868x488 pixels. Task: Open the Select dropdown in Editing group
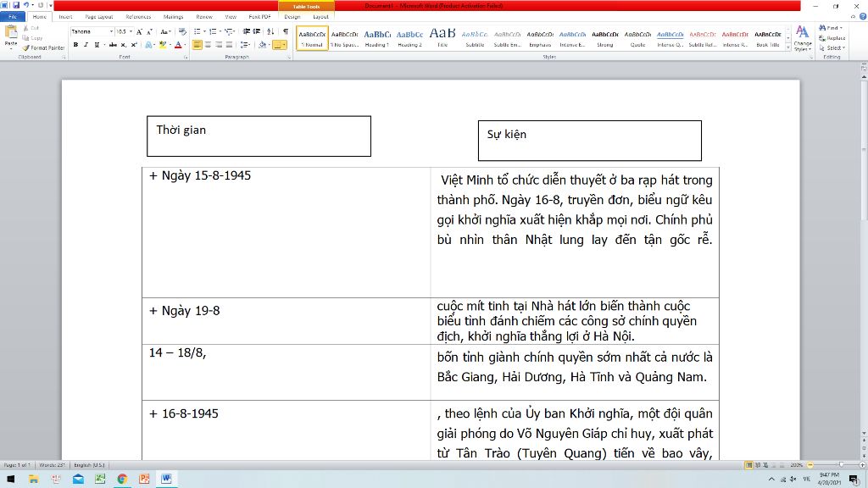pyautogui.click(x=832, y=48)
